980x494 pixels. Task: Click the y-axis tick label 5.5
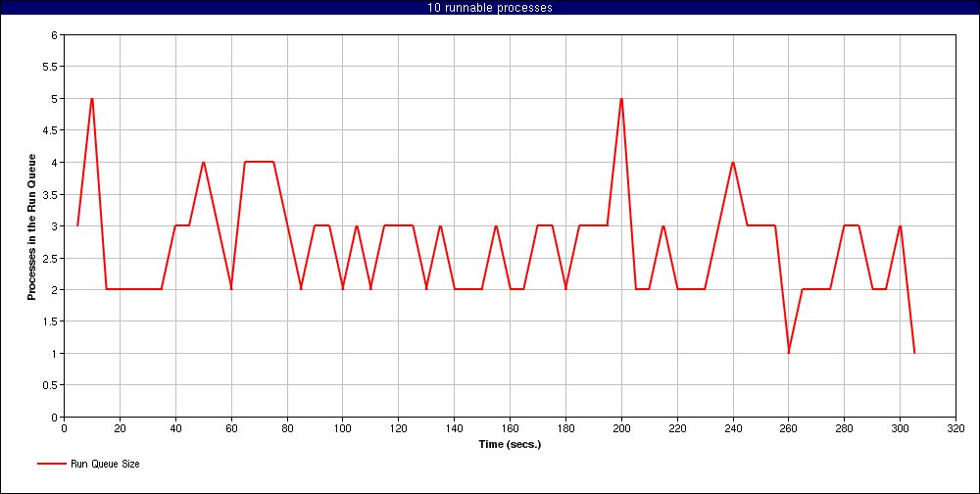tap(51, 67)
